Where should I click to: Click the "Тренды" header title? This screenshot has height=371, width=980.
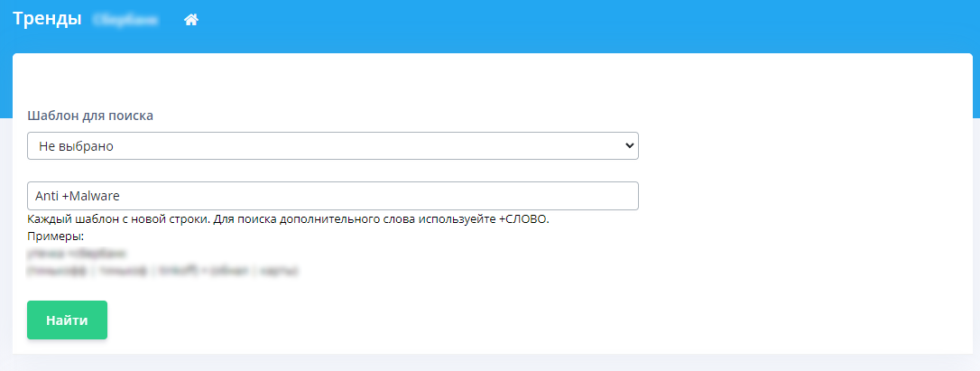point(47,19)
